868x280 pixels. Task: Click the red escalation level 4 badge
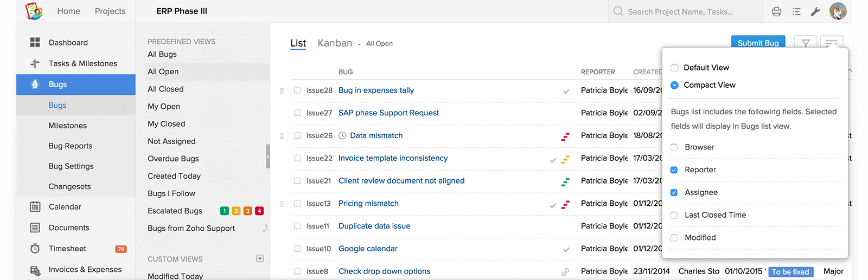pos(259,211)
